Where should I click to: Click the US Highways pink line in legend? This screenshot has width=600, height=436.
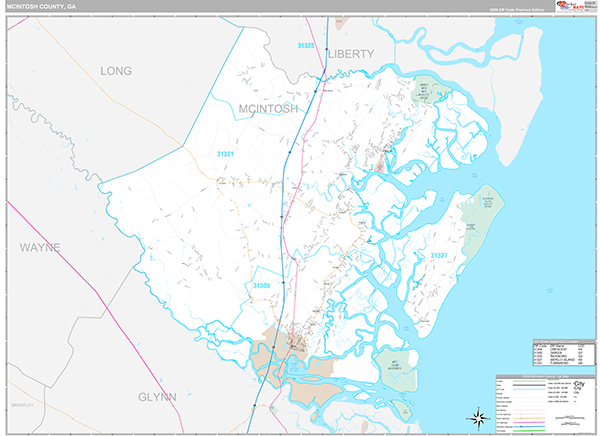pyautogui.click(x=529, y=422)
